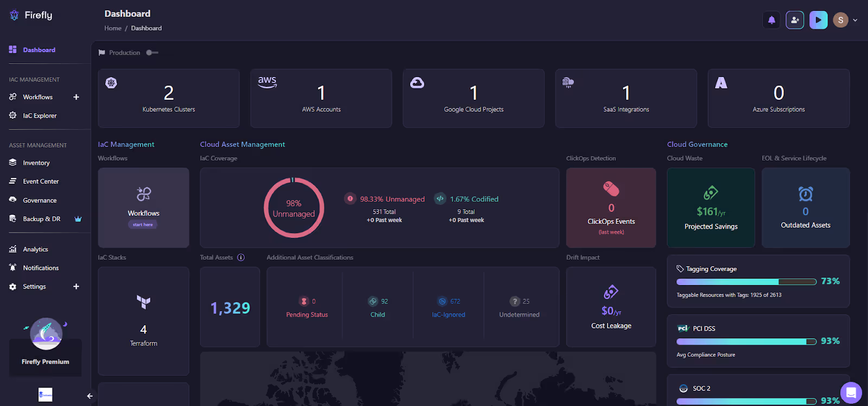Open the AWS Accounts card

tap(321, 98)
